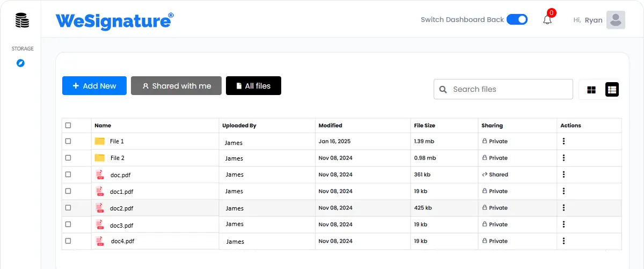The image size is (644, 269).
Task: Open actions menu for doc2.pdf
Action: [563, 208]
